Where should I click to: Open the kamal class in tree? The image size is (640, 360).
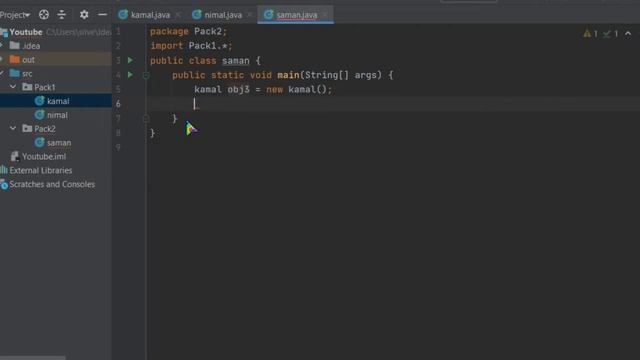[58, 101]
